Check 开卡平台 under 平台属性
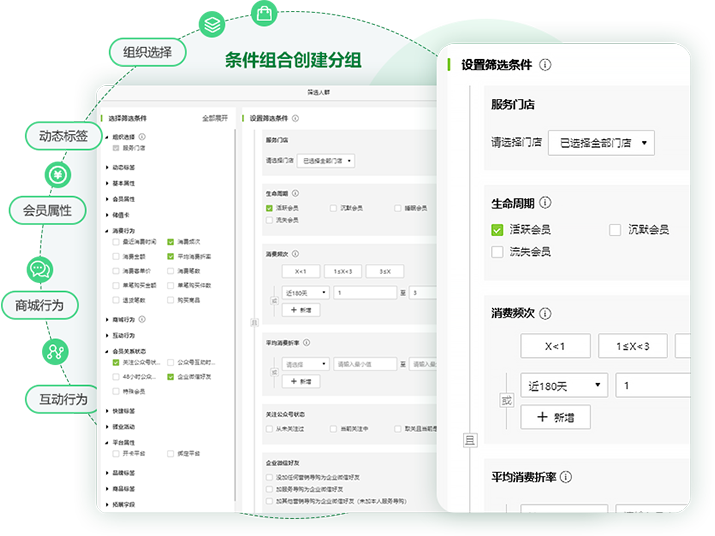This screenshot has width=715, height=536. point(116,453)
